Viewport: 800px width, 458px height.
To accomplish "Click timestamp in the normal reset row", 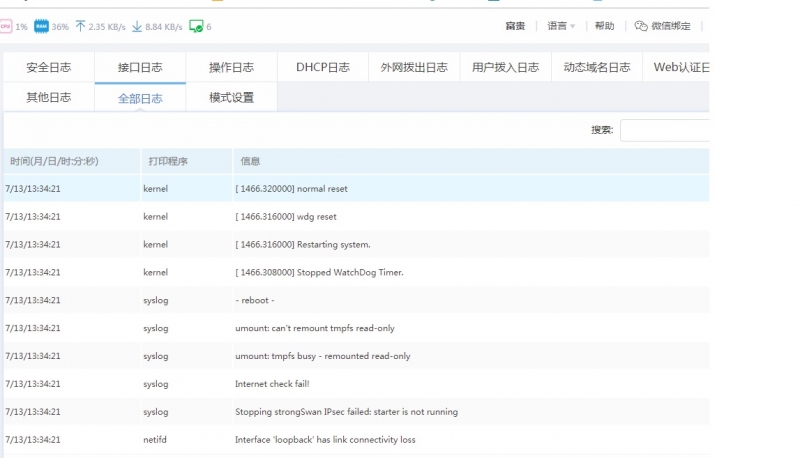I will point(33,189).
